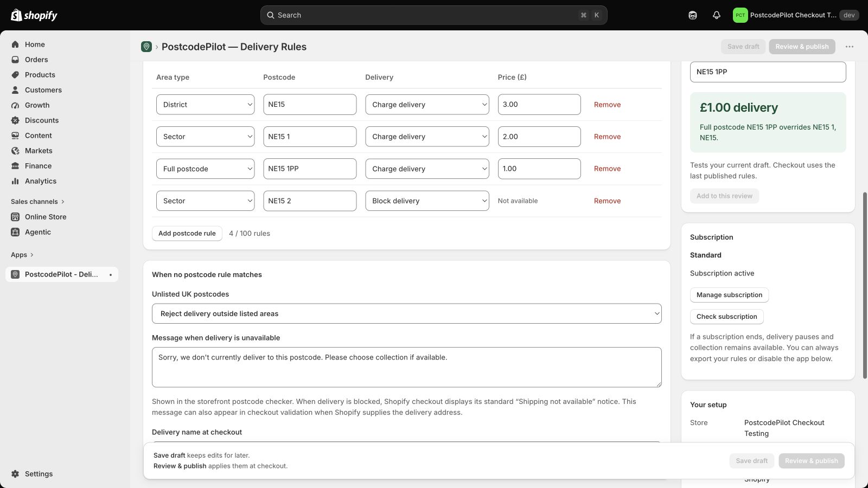
Task: Remove the NE15 2 block rule
Action: point(607,201)
